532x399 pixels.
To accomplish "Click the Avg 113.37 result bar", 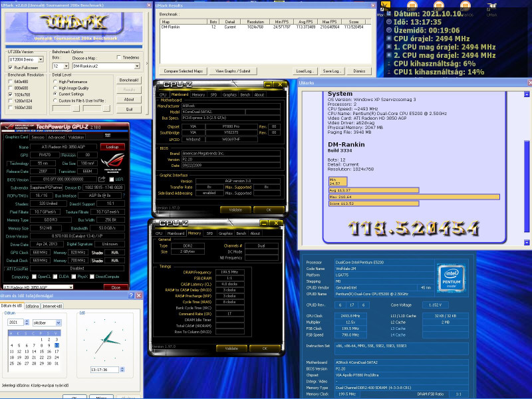I will (x=374, y=190).
